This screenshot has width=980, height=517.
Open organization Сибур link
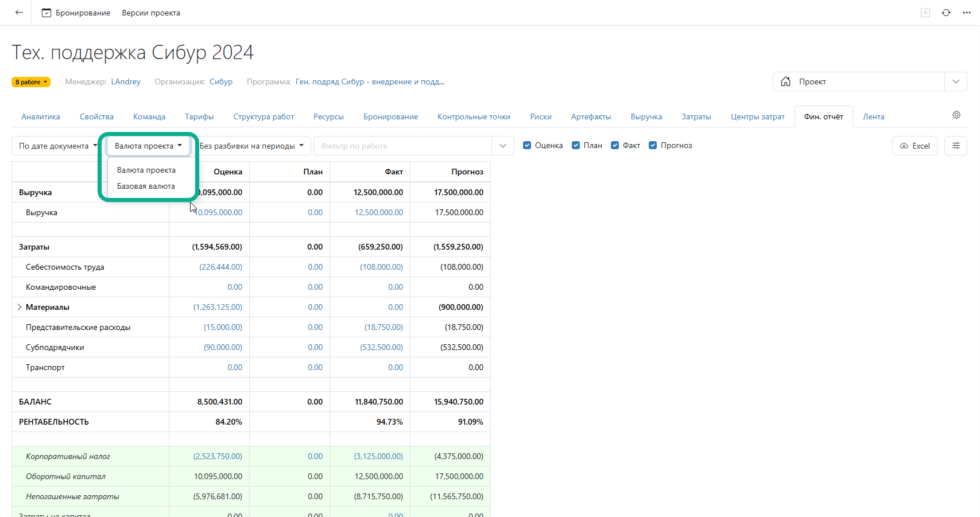(x=221, y=81)
